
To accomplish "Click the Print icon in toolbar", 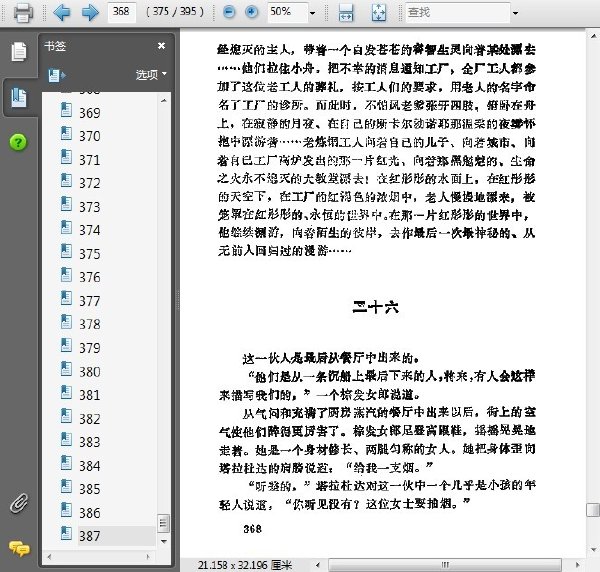I will (x=23, y=13).
